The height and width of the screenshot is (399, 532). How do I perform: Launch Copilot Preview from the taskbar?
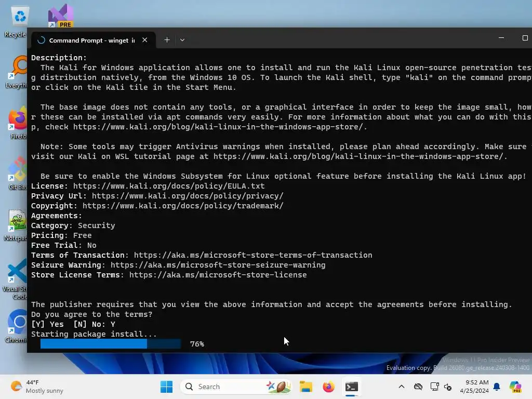[x=515, y=387]
